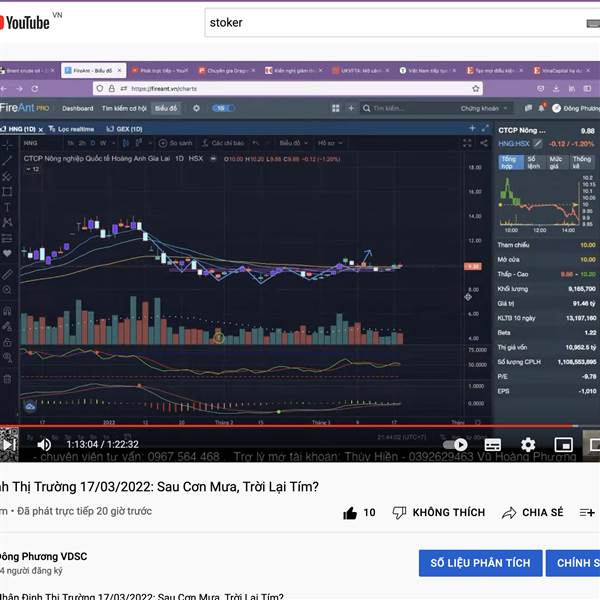
Task: Select the text annotation tool
Action: (x=7, y=207)
